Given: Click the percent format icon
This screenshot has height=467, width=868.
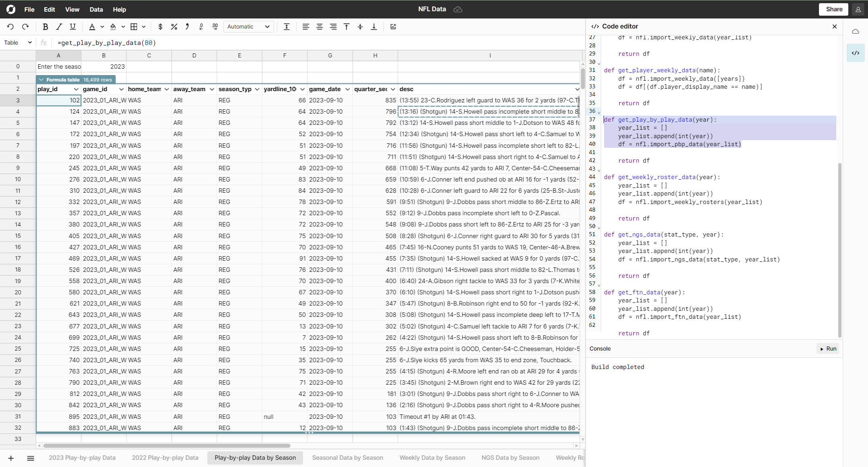Looking at the screenshot, I should [174, 27].
